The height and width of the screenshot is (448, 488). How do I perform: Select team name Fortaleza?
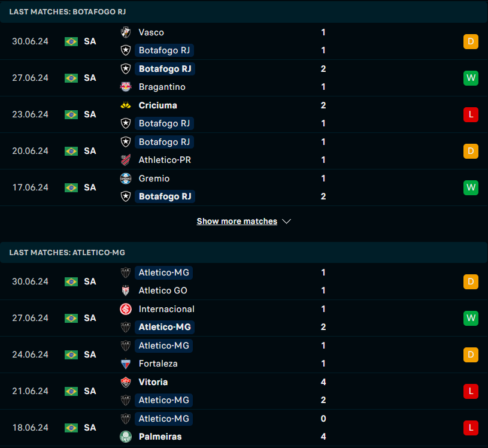[x=158, y=364]
